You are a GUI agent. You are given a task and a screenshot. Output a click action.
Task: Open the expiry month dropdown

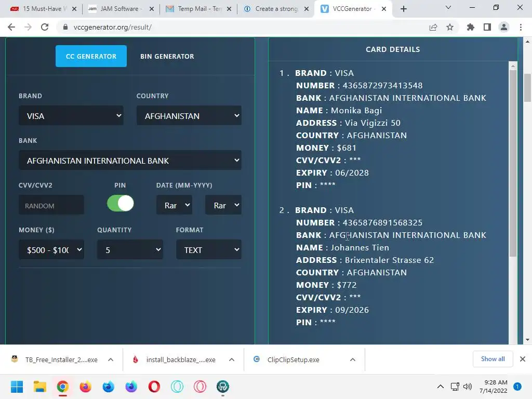pyautogui.click(x=174, y=205)
